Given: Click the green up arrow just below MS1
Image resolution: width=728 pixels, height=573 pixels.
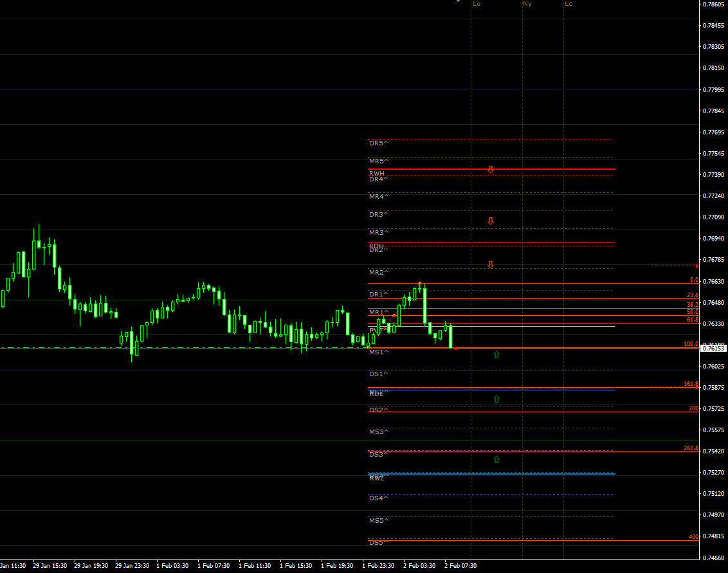Looking at the screenshot, I should pyautogui.click(x=496, y=354).
